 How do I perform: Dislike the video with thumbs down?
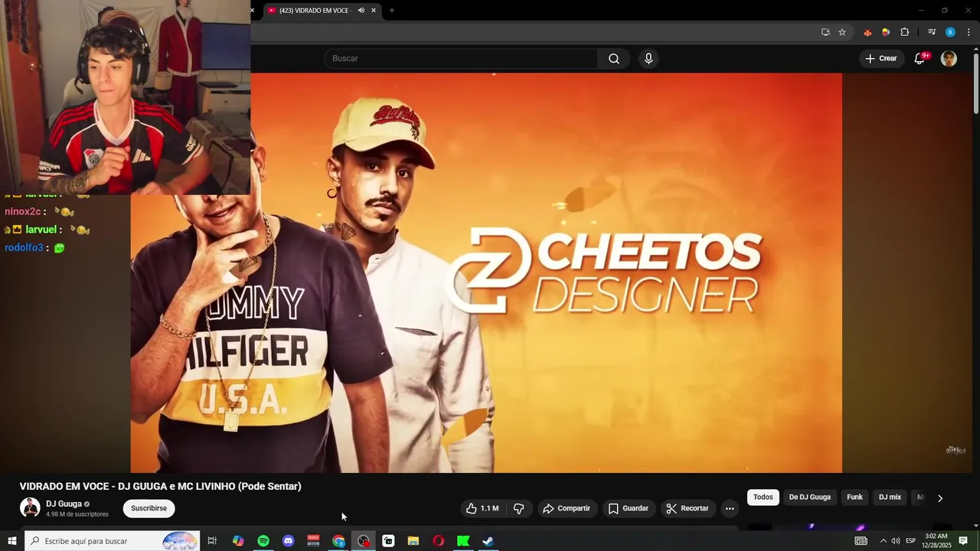click(x=519, y=508)
